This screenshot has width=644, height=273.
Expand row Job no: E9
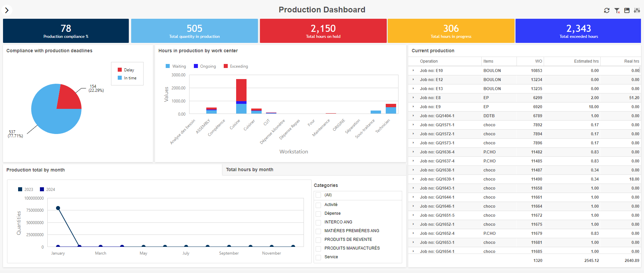pos(413,107)
